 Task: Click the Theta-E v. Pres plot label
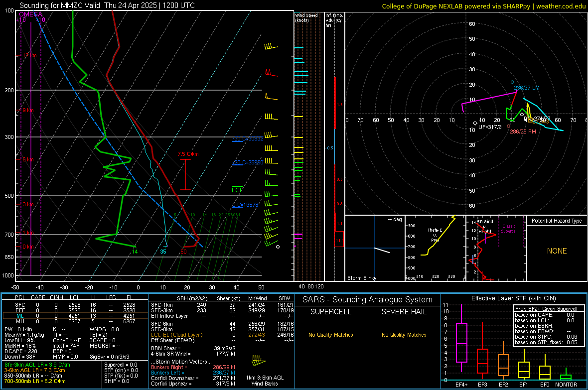pyautogui.click(x=435, y=235)
